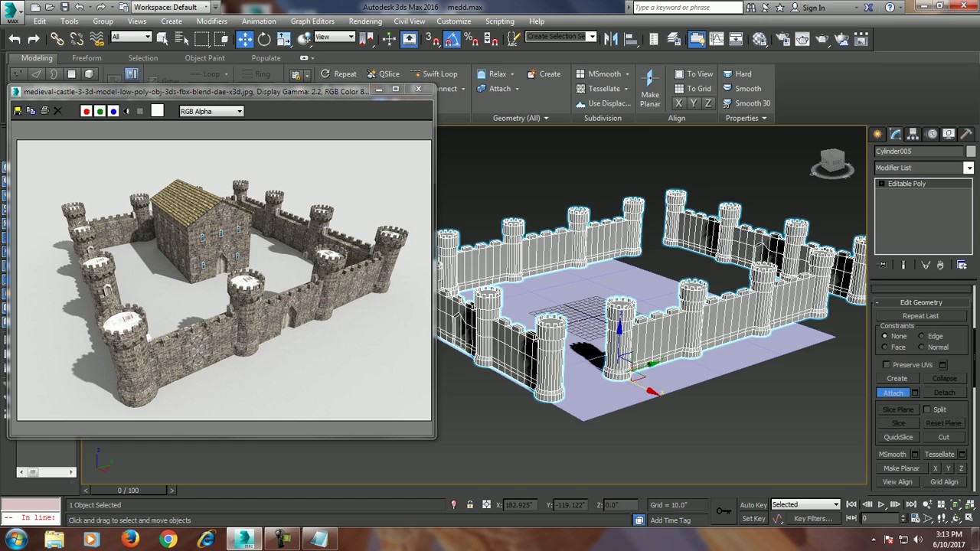
Task: Click the Select and Link chain icon
Action: (x=57, y=39)
